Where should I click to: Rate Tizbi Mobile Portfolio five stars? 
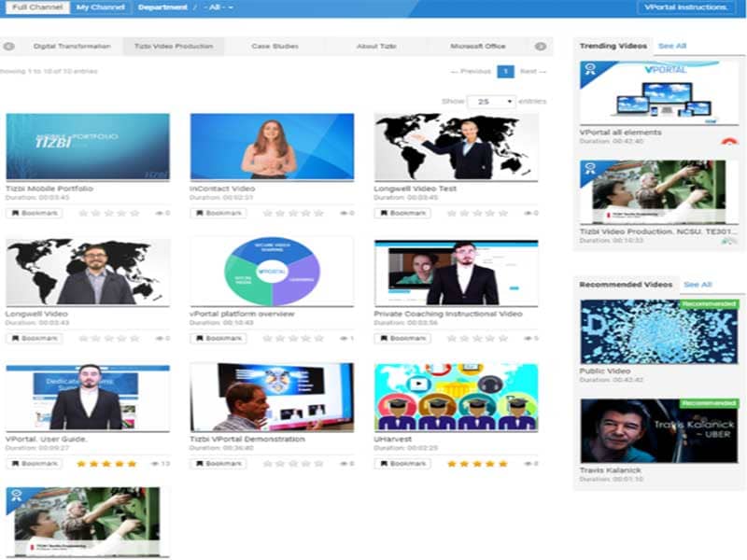click(x=134, y=213)
